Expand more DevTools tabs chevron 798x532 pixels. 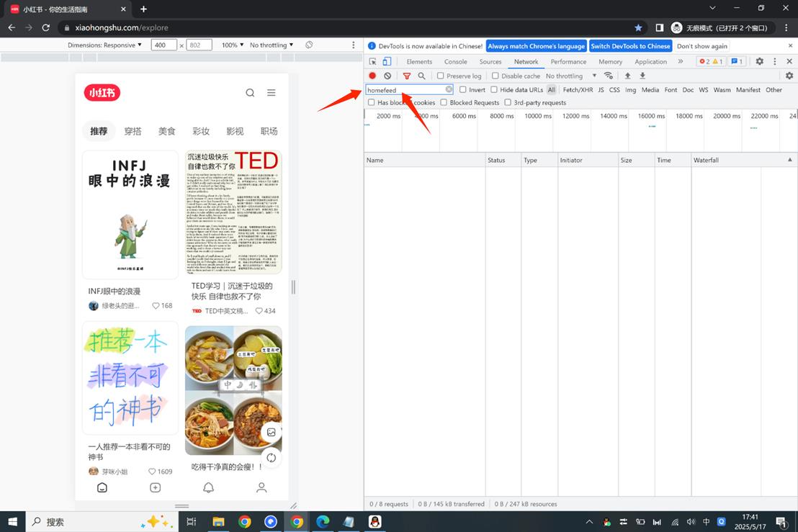pyautogui.click(x=681, y=61)
